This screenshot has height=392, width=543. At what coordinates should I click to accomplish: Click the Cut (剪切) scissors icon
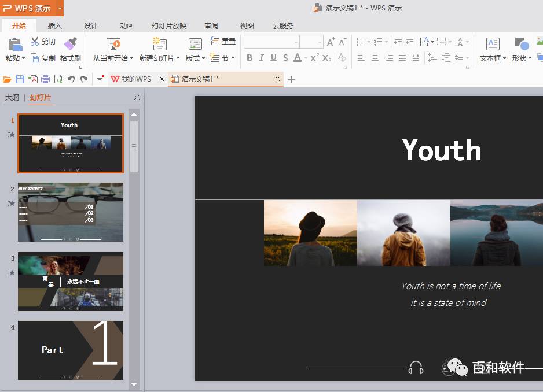point(35,42)
